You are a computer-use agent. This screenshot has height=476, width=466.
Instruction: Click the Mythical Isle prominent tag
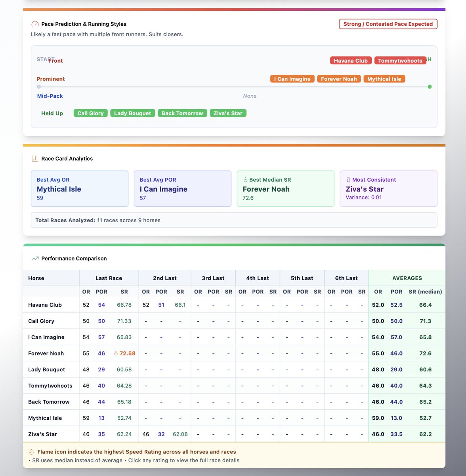tap(384, 79)
